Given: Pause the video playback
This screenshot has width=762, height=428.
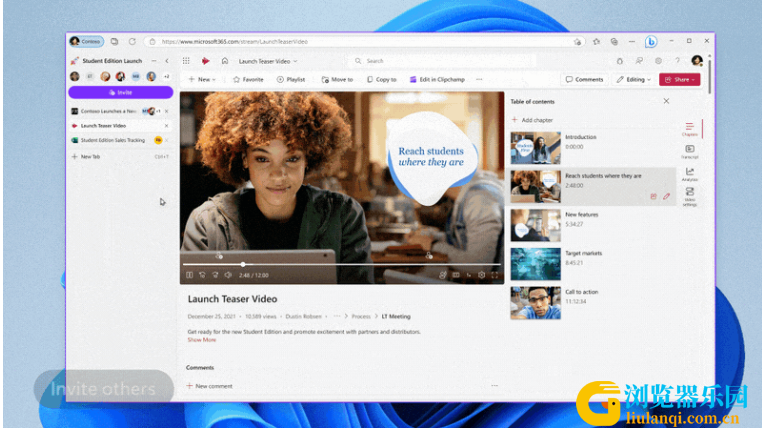Looking at the screenshot, I should click(x=190, y=275).
